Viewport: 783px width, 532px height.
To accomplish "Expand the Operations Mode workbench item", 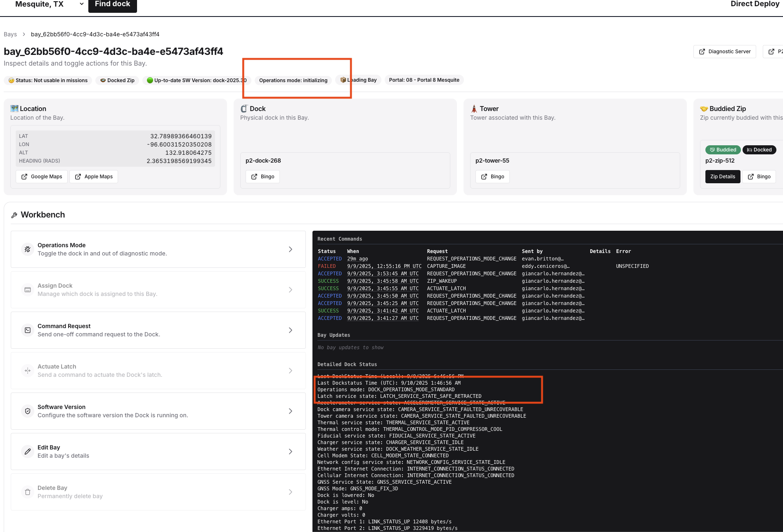I will click(x=158, y=249).
